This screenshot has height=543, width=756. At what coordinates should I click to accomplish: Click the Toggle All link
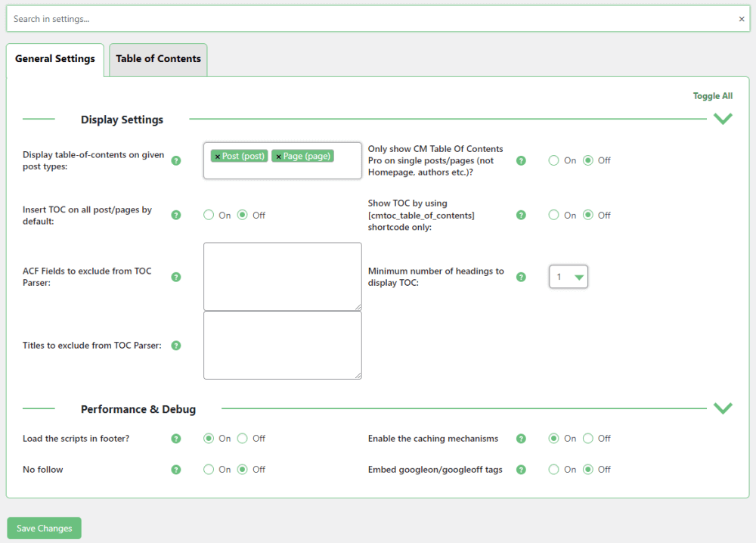(712, 96)
